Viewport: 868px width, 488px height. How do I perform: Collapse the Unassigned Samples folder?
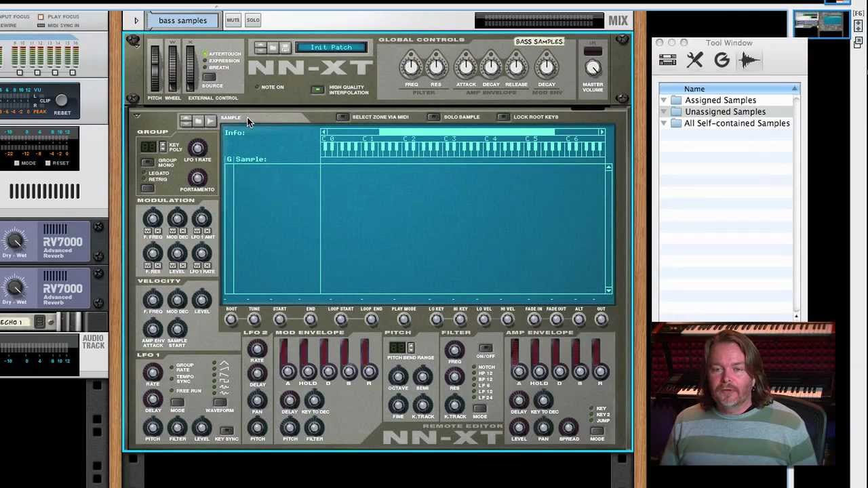[x=664, y=112]
